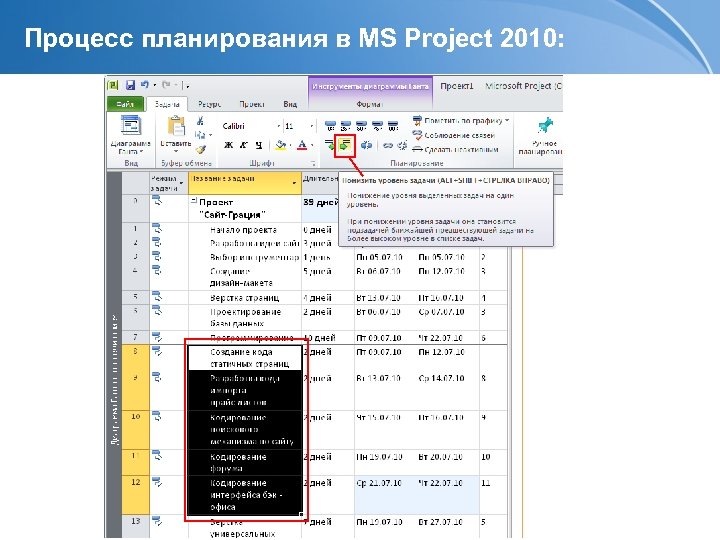Open Mark on Track dropdown arrow

507,121
